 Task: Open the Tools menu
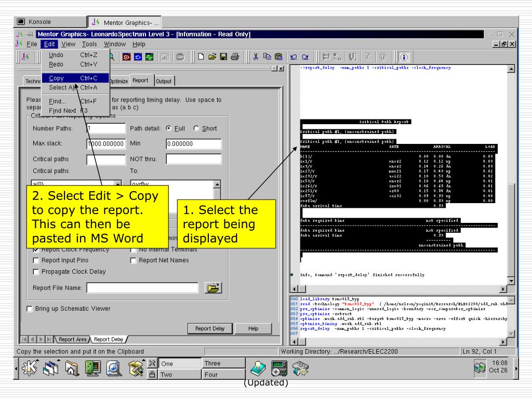pos(89,44)
